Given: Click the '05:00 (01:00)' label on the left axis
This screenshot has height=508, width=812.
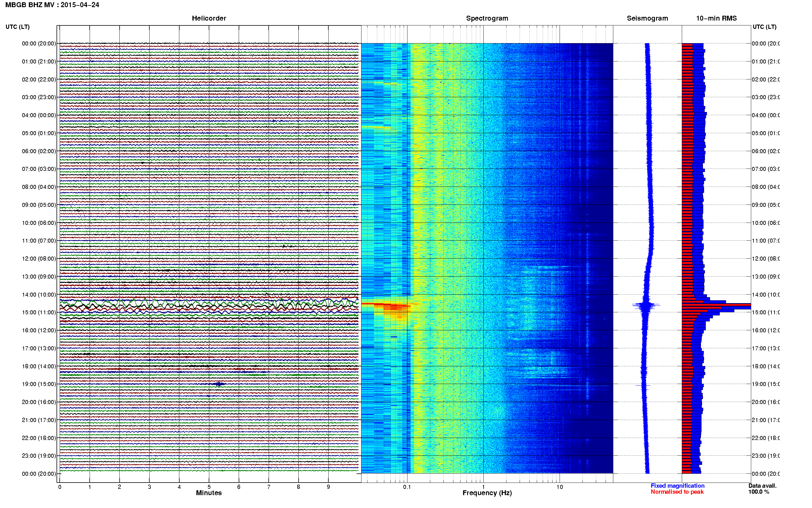Looking at the screenshot, I should pos(39,133).
